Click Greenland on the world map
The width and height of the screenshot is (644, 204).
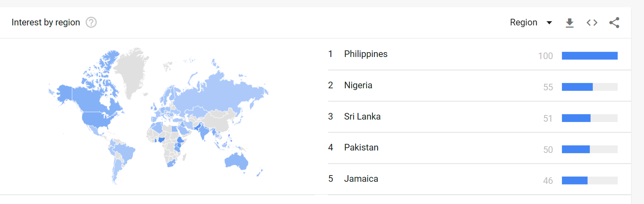click(130, 70)
